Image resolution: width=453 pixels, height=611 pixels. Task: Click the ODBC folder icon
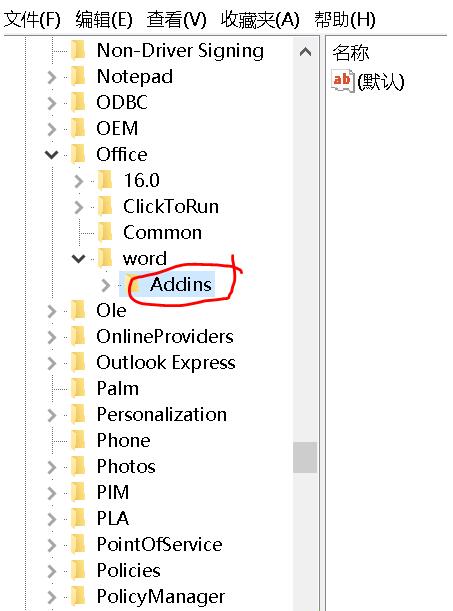tap(78, 102)
